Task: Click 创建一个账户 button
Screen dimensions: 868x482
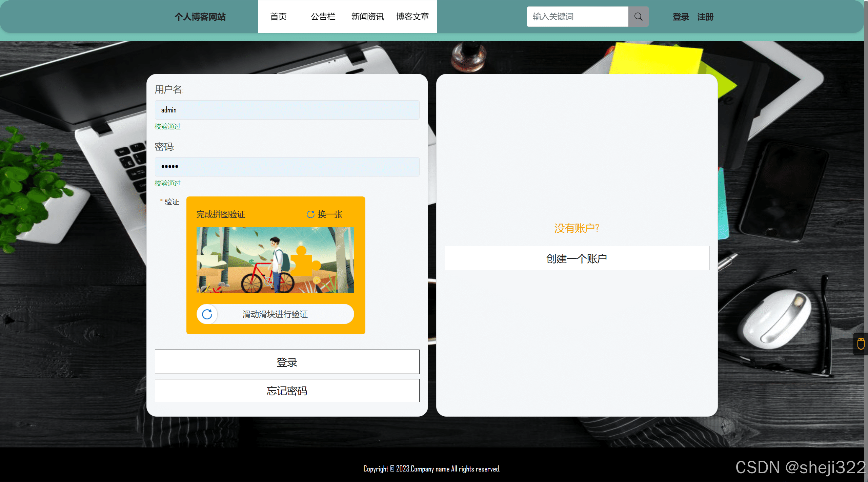Action: pos(577,258)
